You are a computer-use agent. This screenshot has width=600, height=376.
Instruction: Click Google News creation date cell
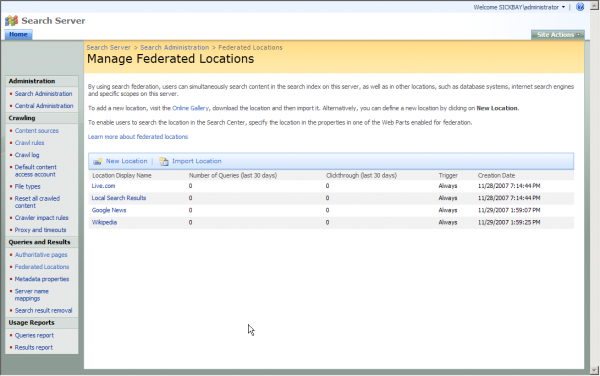click(509, 210)
